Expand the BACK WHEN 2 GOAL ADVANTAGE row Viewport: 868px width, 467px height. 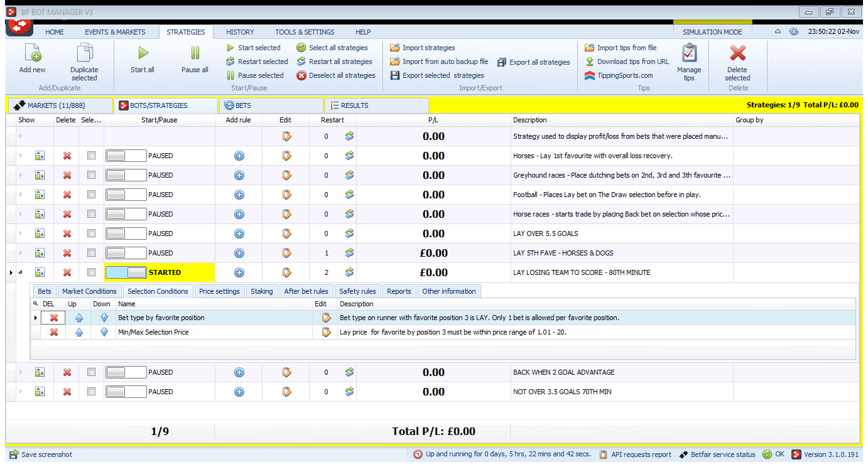pyautogui.click(x=20, y=372)
